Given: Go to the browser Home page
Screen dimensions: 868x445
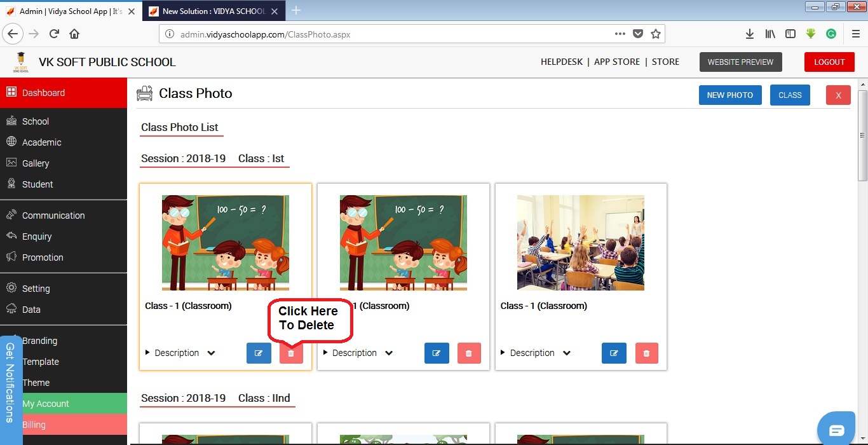Looking at the screenshot, I should 74,34.
